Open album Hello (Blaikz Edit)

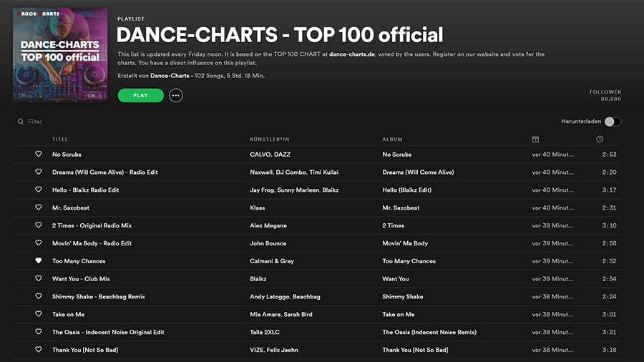click(406, 190)
